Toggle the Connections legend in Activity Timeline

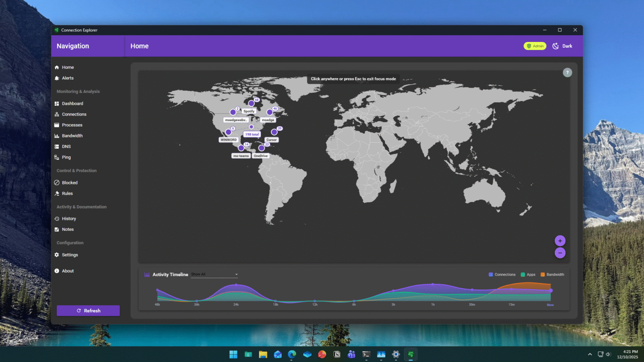(502, 274)
